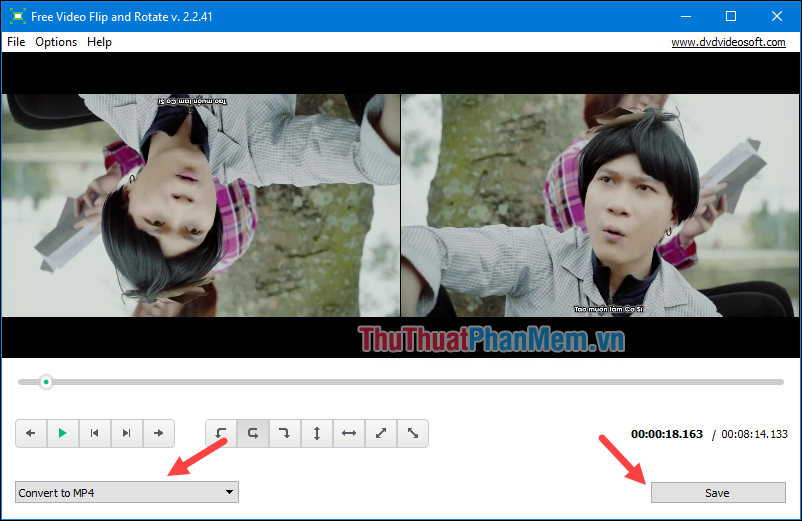Viewport: 802px width, 521px height.
Task: Open the Convert to MP4 format dropdown
Action: click(x=127, y=492)
